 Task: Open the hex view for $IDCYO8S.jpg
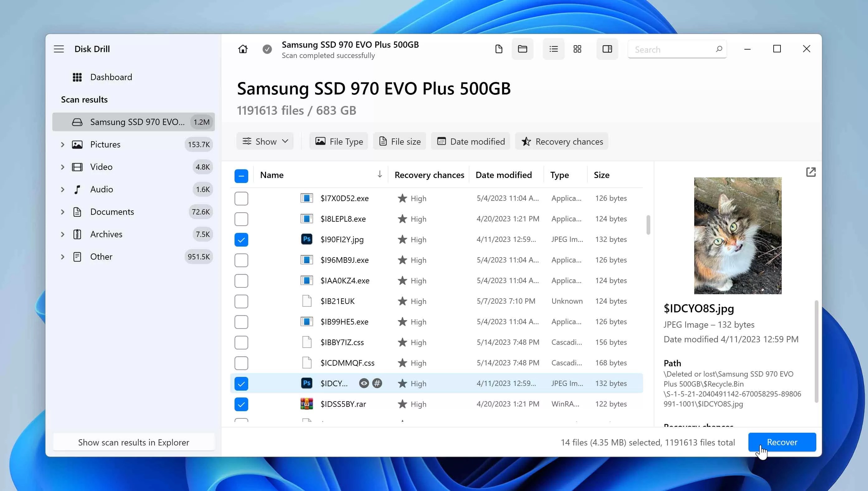tap(377, 383)
